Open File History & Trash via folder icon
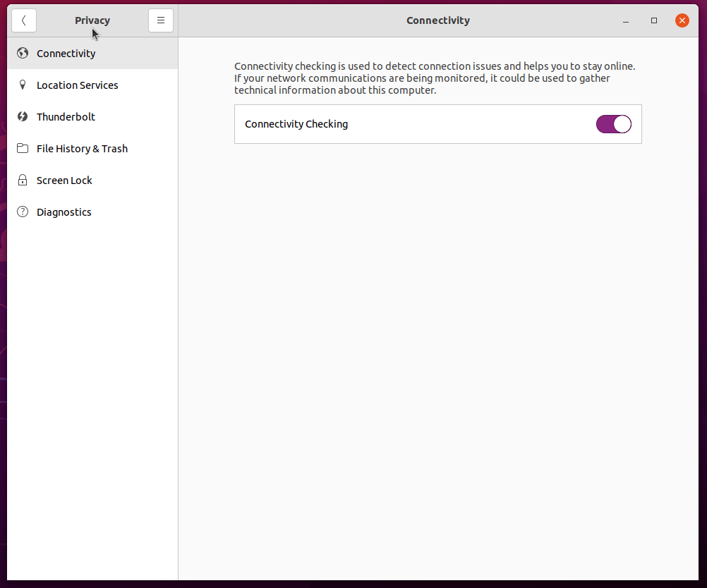 pyautogui.click(x=22, y=148)
